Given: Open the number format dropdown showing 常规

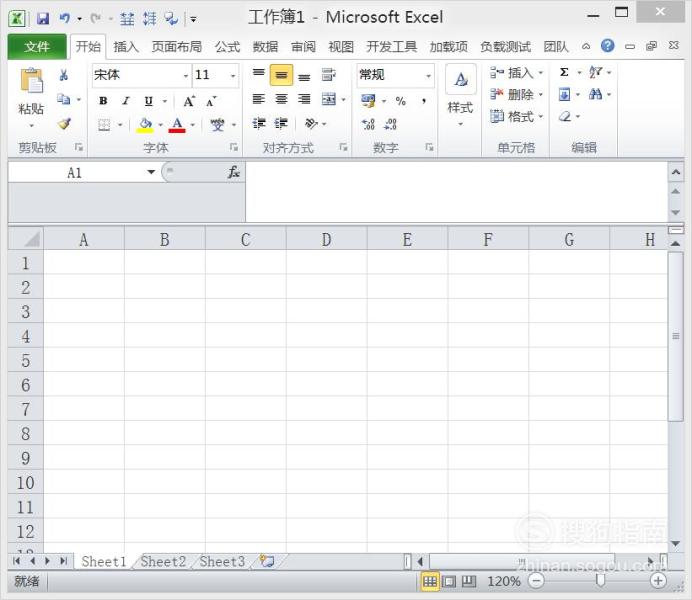Looking at the screenshot, I should tap(428, 75).
